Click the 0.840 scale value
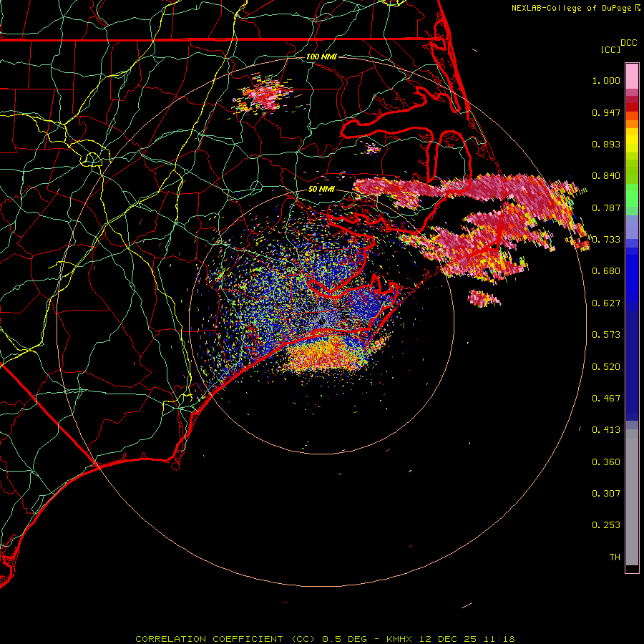The image size is (644, 644). click(606, 176)
